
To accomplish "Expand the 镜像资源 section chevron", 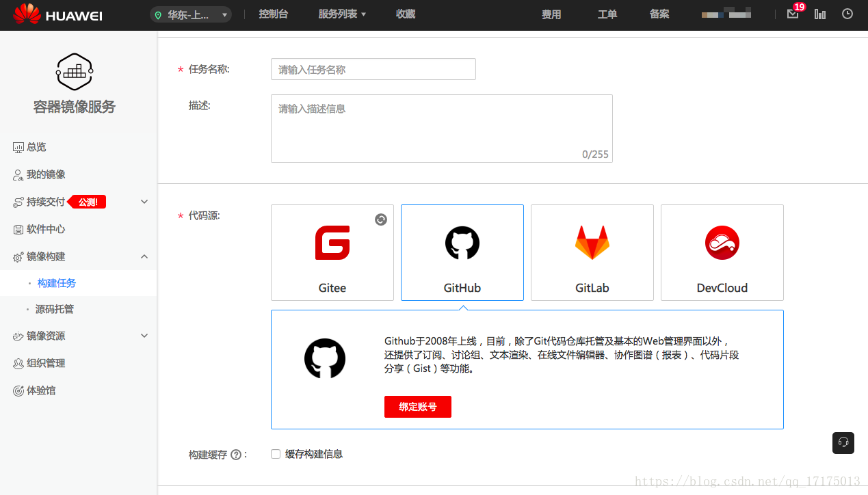I will tap(144, 336).
